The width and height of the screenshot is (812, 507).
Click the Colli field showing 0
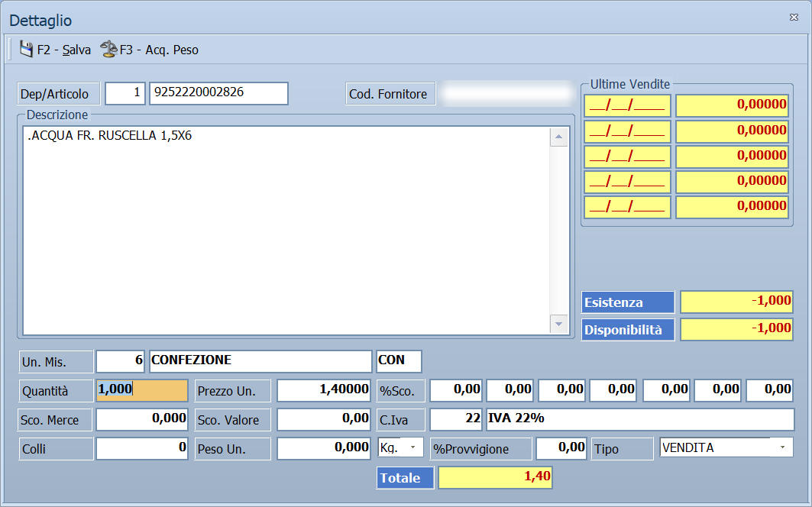pos(142,448)
